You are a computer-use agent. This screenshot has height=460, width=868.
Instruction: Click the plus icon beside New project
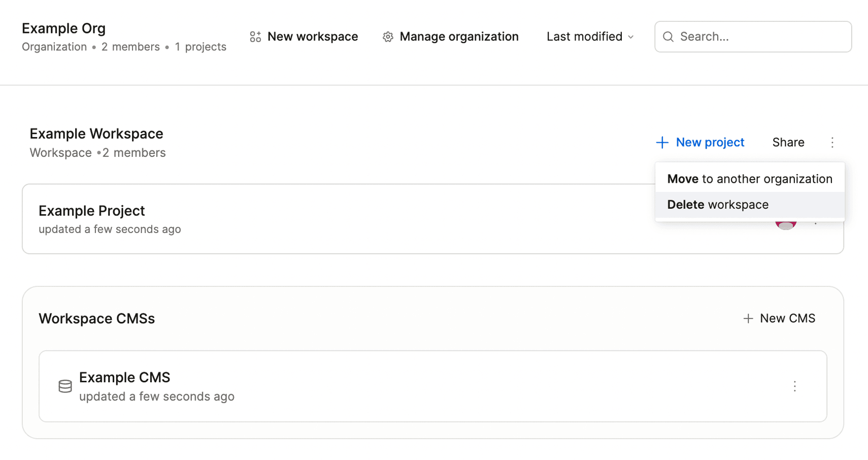pyautogui.click(x=662, y=143)
